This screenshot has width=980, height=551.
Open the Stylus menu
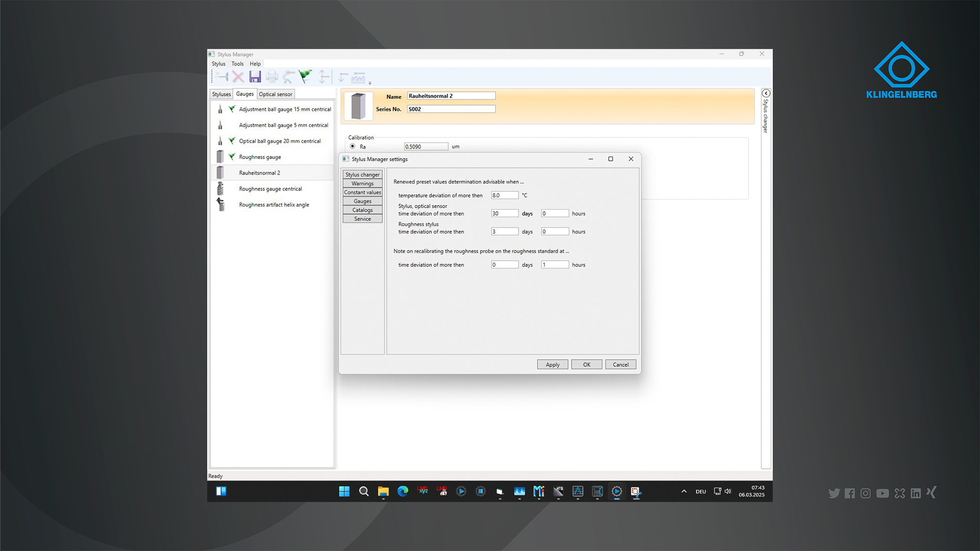(218, 64)
